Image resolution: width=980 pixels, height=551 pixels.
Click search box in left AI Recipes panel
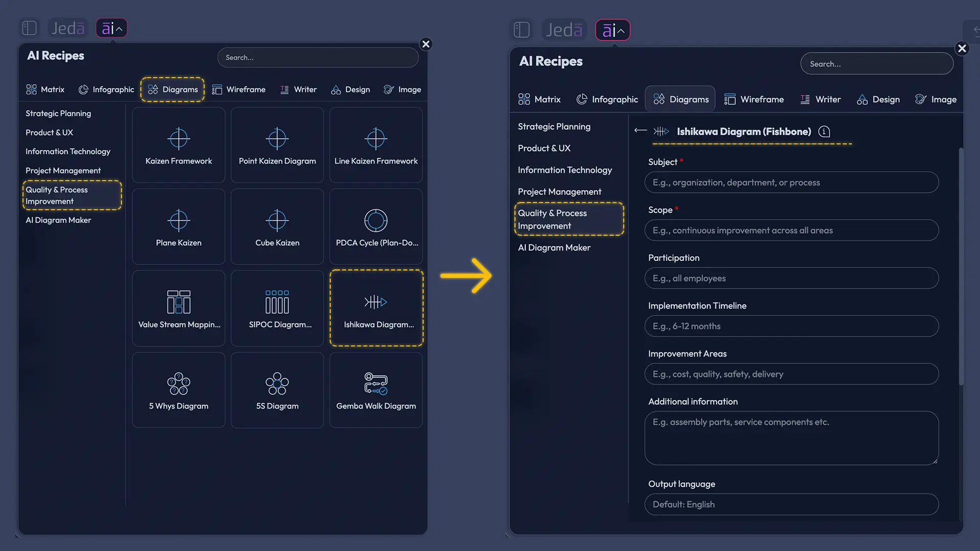[x=318, y=58]
